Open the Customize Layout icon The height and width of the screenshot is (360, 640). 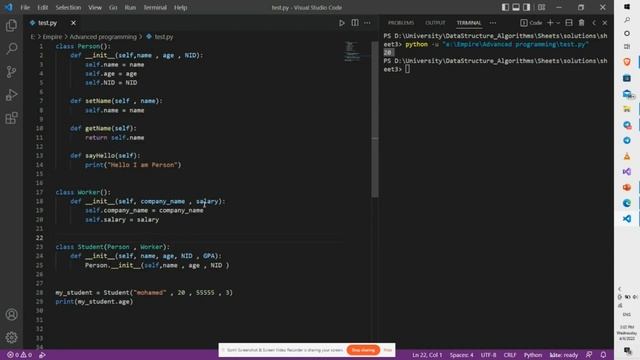pos(542,7)
